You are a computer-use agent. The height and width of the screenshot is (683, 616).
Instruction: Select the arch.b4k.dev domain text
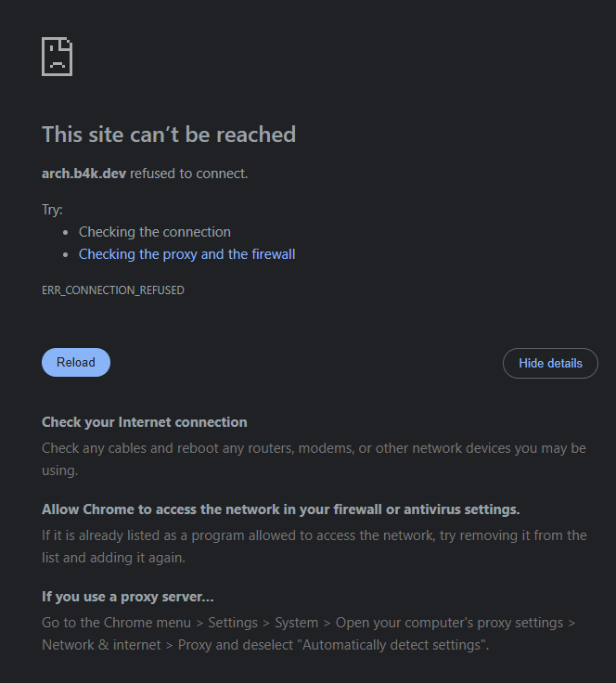84,174
